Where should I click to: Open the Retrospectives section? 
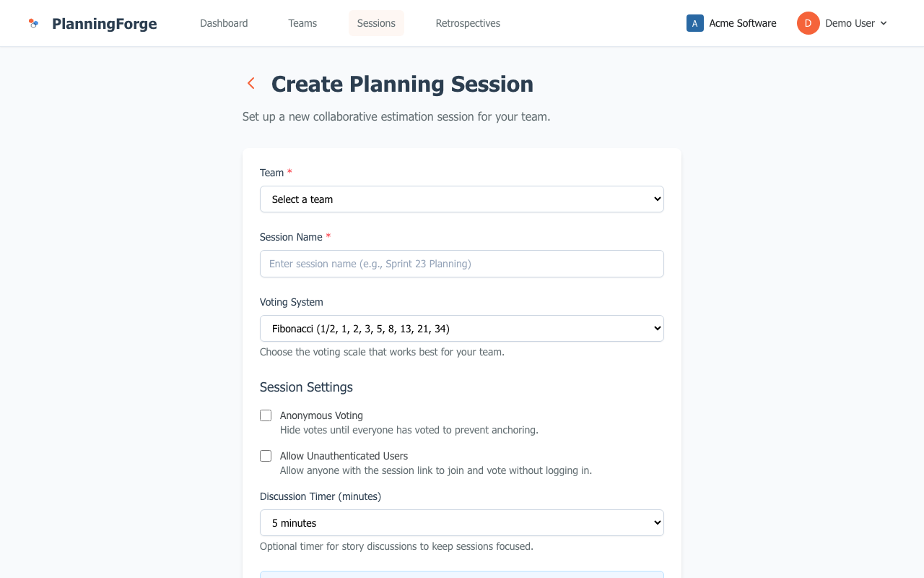pos(467,23)
